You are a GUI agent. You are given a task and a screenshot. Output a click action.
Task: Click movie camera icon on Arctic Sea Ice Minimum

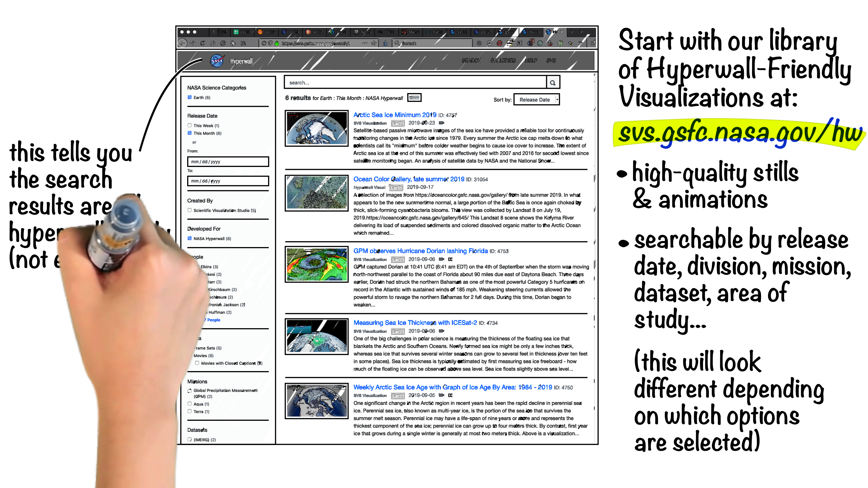(441, 123)
